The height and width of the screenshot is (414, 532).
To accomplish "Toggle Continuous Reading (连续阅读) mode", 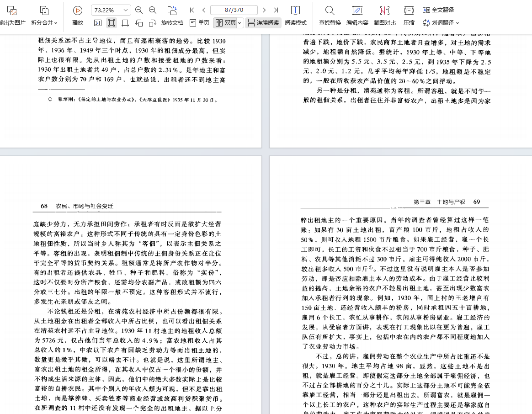I will (263, 23).
